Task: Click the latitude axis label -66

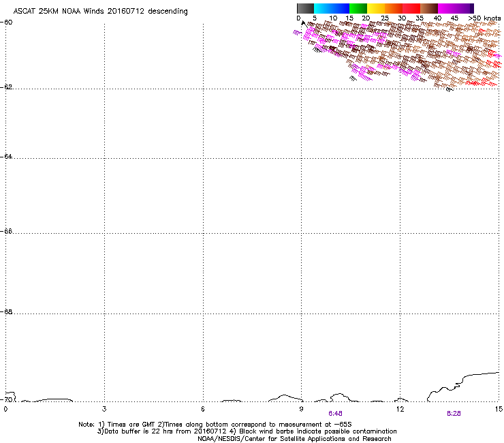Action: 6,231
